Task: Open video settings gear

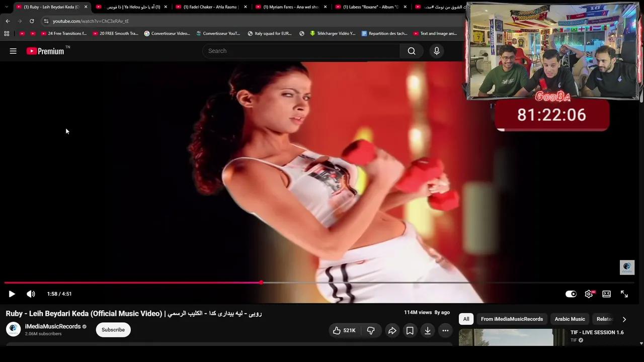Action: [x=589, y=294]
